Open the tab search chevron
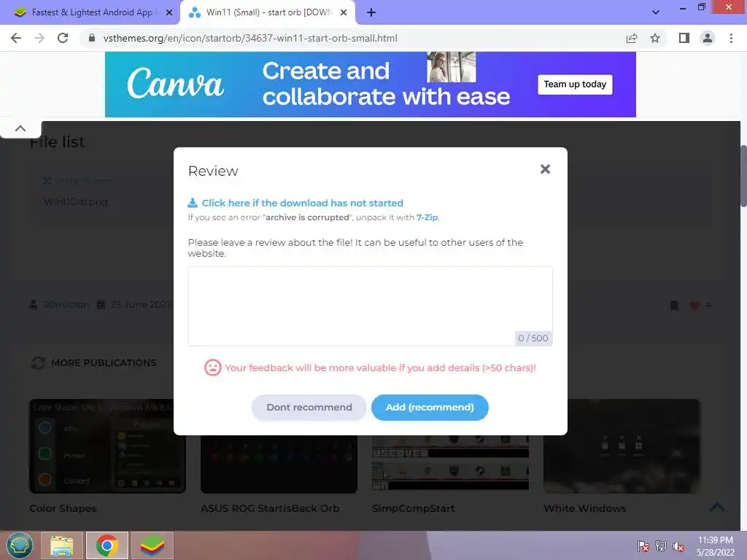 coord(656,12)
